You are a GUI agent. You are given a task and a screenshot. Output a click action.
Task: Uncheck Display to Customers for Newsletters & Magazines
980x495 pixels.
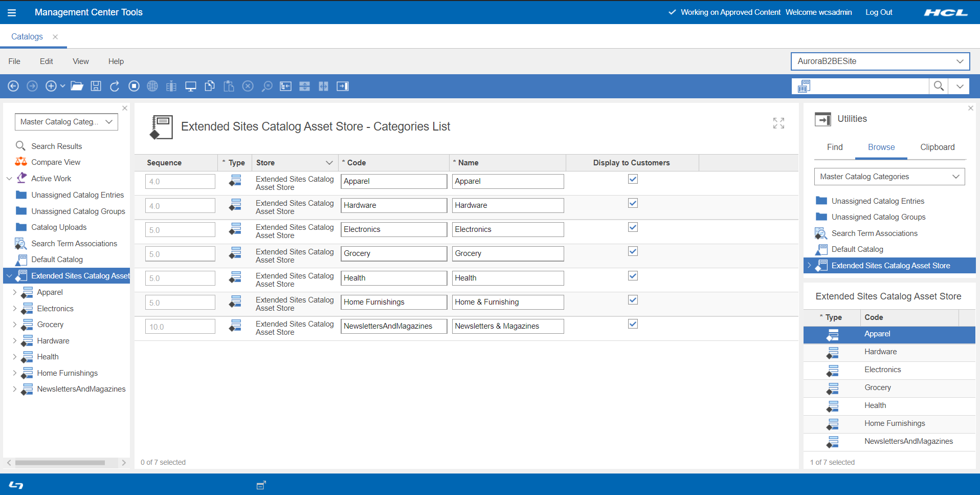633,324
